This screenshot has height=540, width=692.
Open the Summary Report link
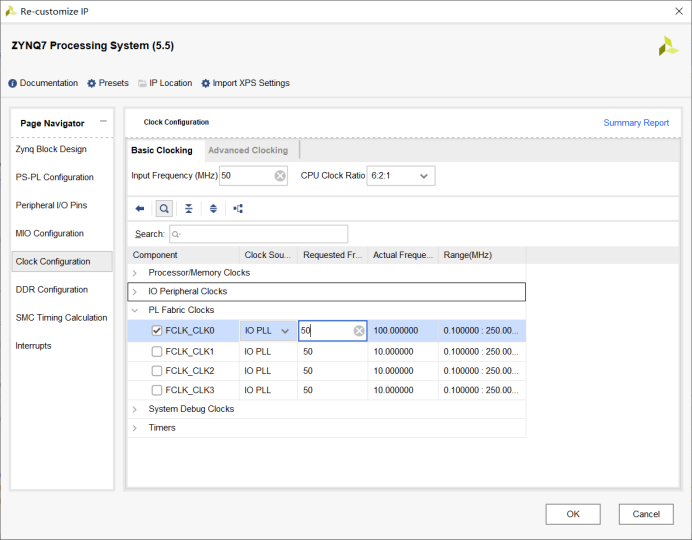click(x=636, y=123)
